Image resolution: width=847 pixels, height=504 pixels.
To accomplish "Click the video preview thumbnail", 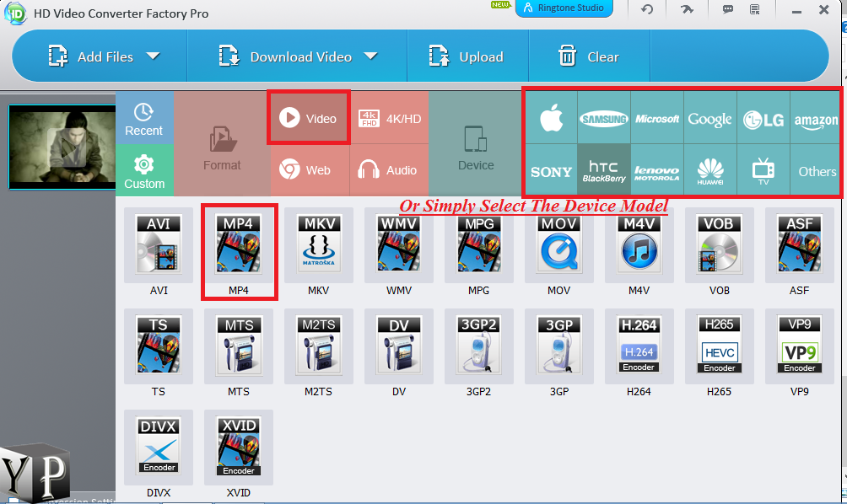I will 59,147.
